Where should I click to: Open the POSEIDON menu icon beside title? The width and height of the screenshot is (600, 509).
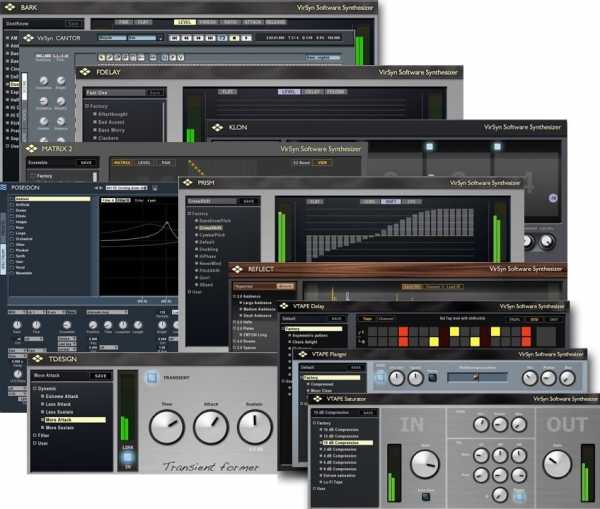pos(3,187)
